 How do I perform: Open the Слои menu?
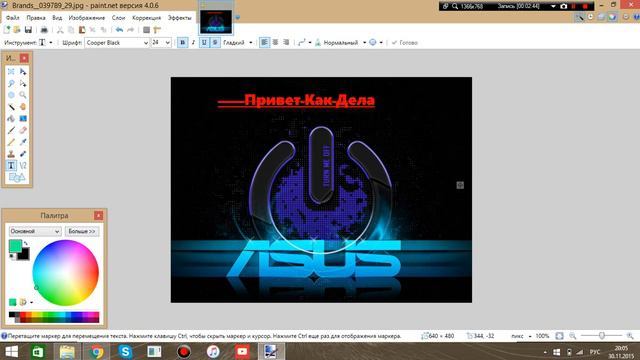point(118,18)
